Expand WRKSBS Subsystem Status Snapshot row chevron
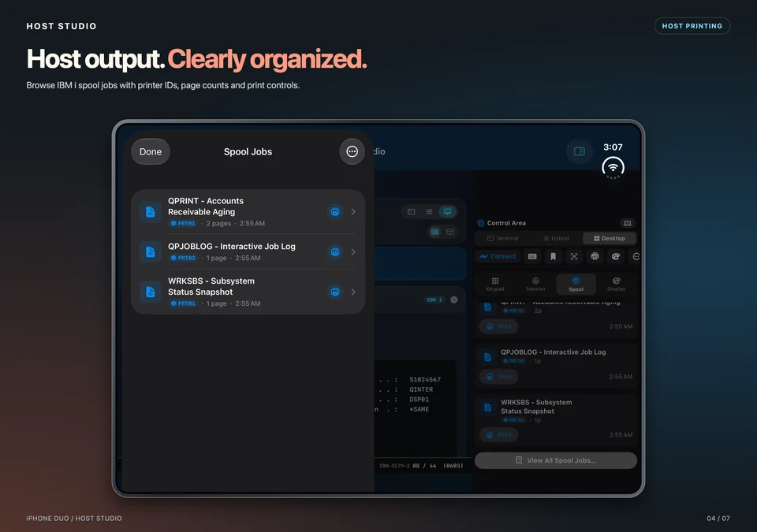The image size is (757, 532). 353,292
